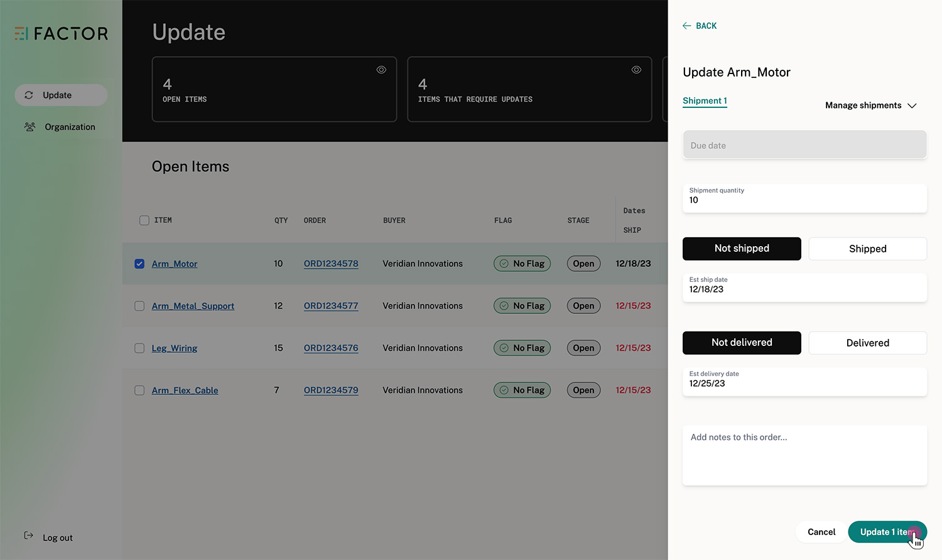Click the Organization people icon
The width and height of the screenshot is (942, 560).
click(x=30, y=127)
